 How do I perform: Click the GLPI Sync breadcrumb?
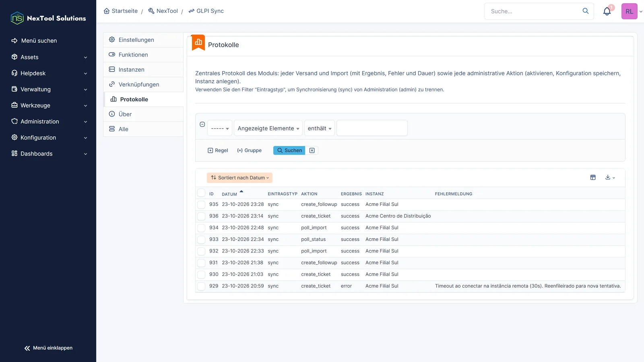pos(206,11)
